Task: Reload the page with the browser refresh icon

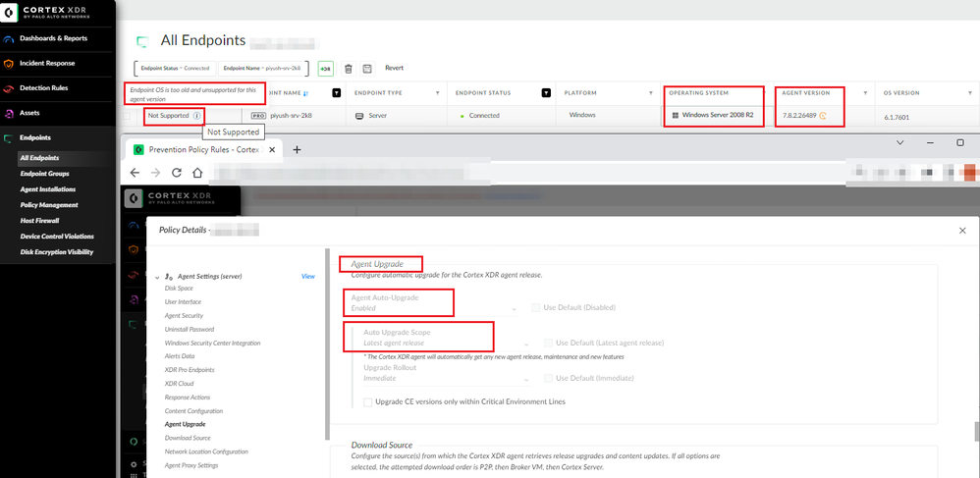Action: pos(176,173)
